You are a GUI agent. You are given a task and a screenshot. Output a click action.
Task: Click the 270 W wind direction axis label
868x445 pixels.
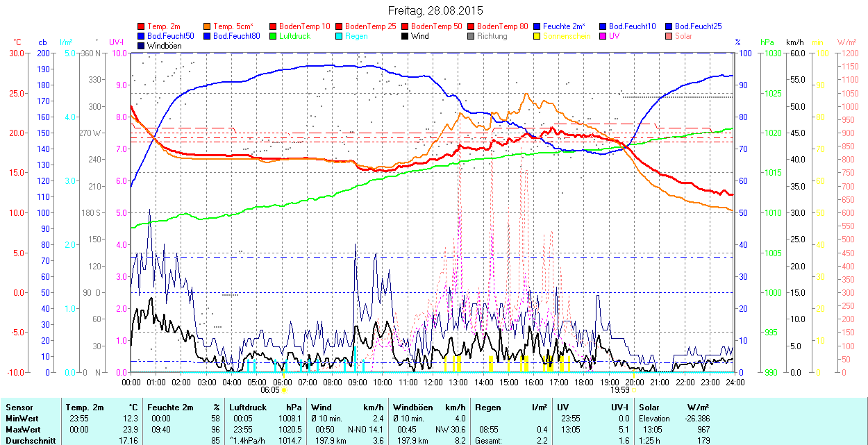(91, 133)
